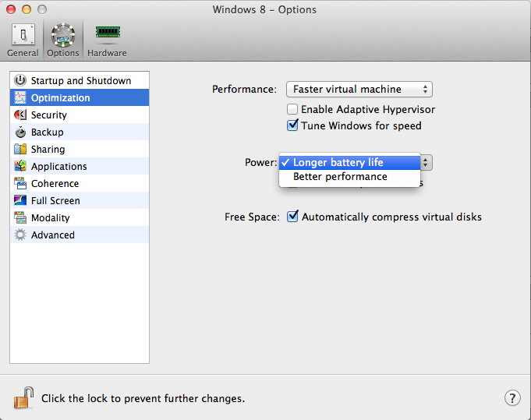531x420 pixels.
Task: Select Security in the list
Action: (x=80, y=115)
